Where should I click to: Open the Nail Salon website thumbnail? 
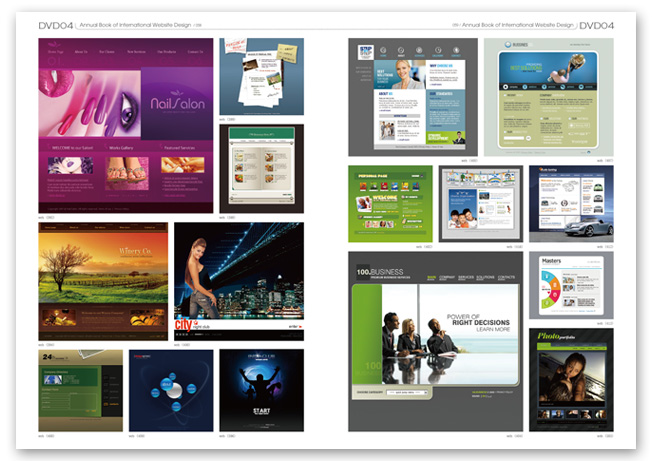[x=126, y=126]
